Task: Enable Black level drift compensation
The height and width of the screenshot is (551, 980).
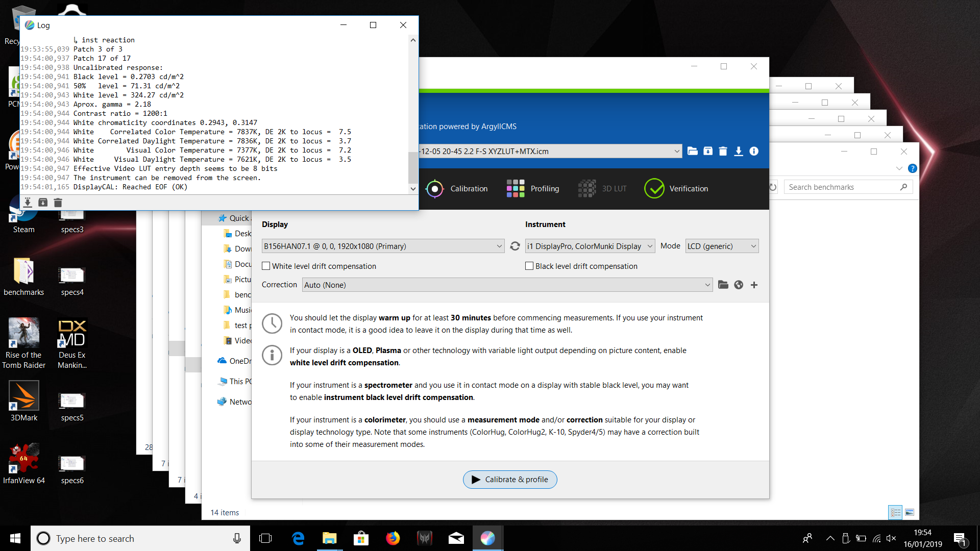Action: pyautogui.click(x=529, y=266)
